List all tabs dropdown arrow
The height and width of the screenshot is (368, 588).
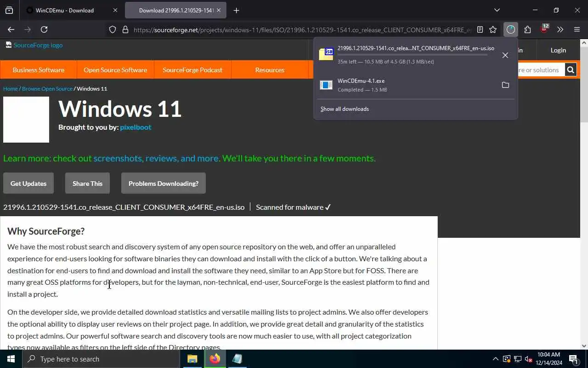click(497, 10)
